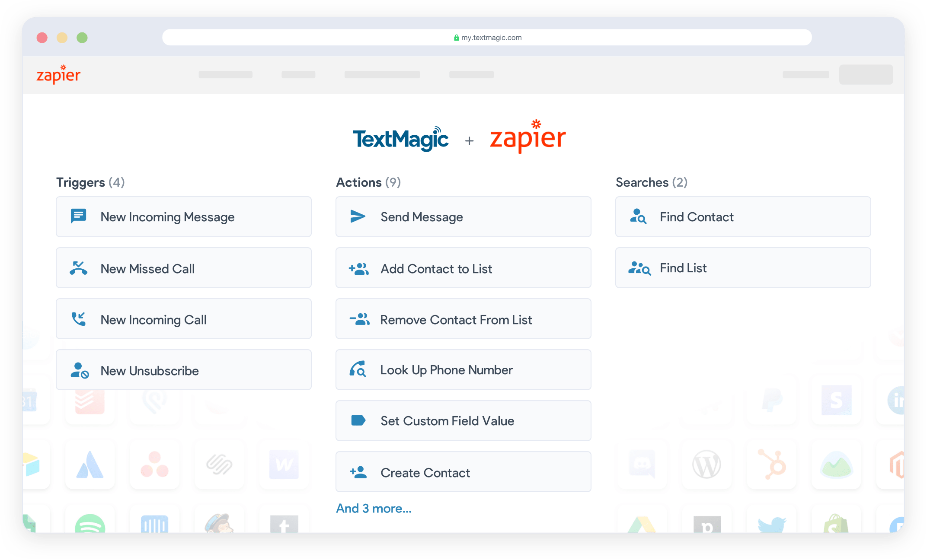Click the Create Contact action button
Image resolution: width=927 pixels, height=560 pixels.
pyautogui.click(x=463, y=473)
